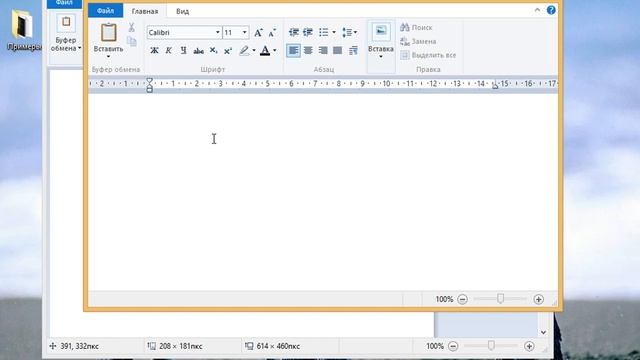Switch to the Главная tab
640x360 pixels.
pyautogui.click(x=145, y=11)
